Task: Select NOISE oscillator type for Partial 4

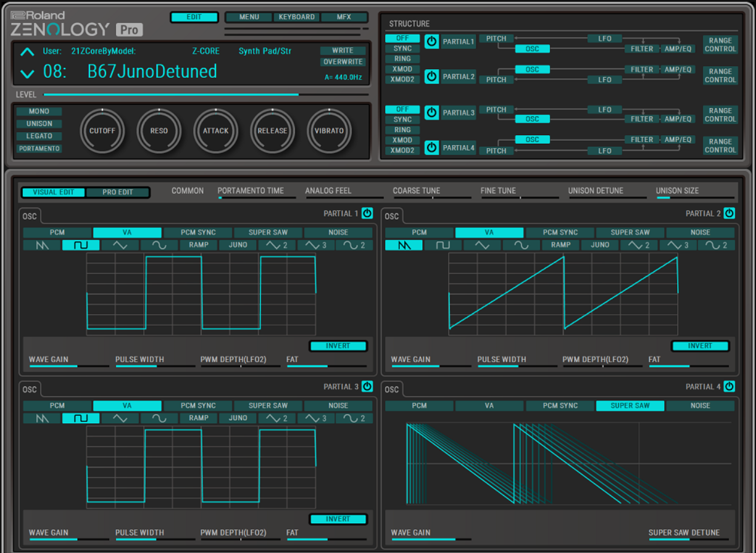Action: click(700, 406)
